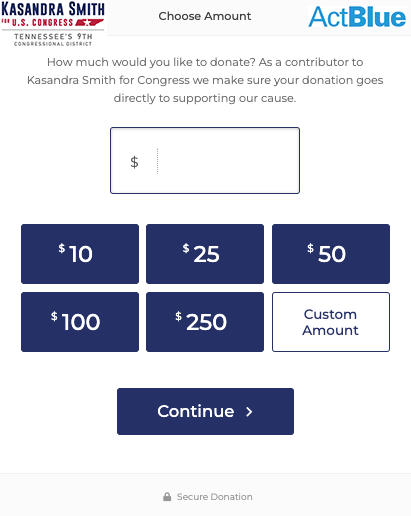Click the padlock icon beside Secure Donation

(x=167, y=497)
